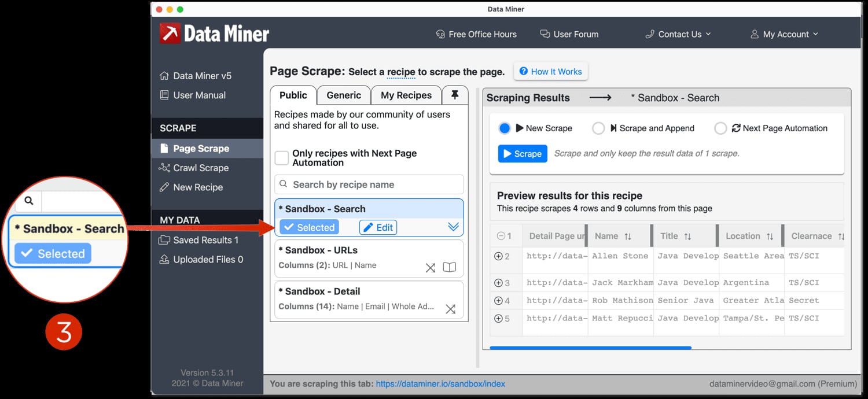Click the How It Works button
This screenshot has height=399, width=868.
click(x=550, y=72)
